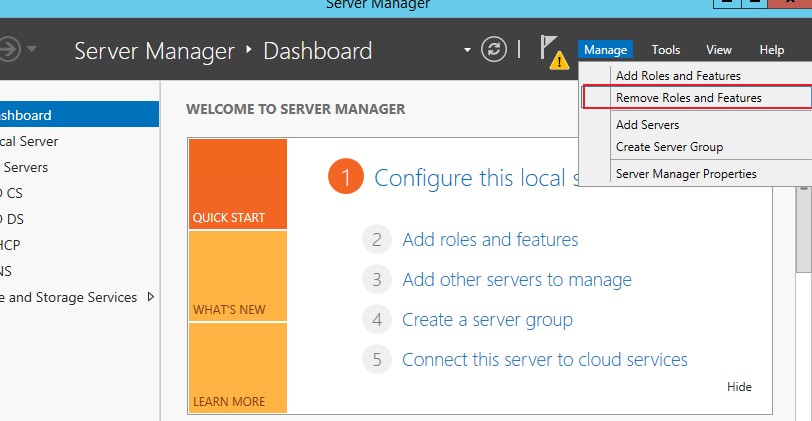Viewport: 812px width, 421px height.
Task: Click Create a server group link
Action: click(x=487, y=320)
